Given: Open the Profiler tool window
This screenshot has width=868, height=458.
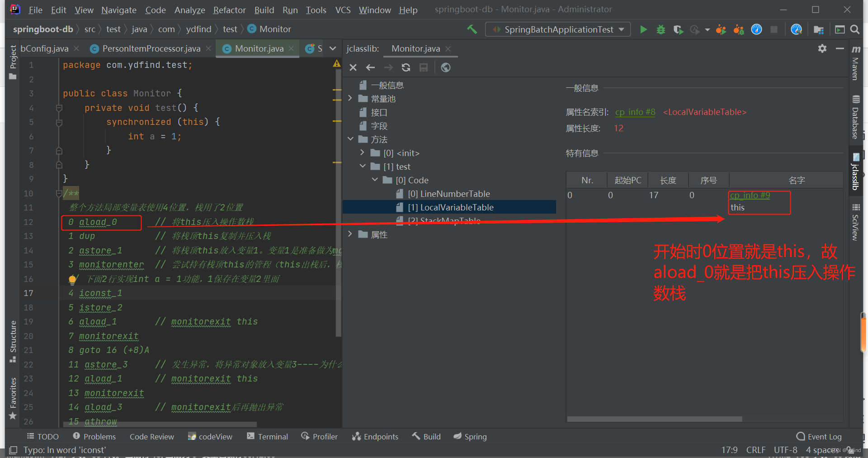Looking at the screenshot, I should (320, 437).
